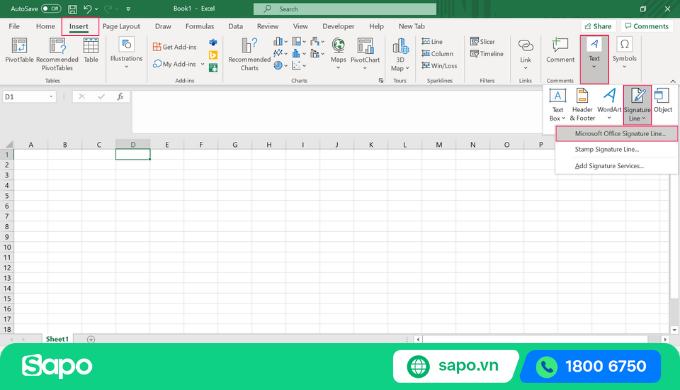The image size is (680, 390).
Task: Click the Undo button
Action: click(x=88, y=9)
